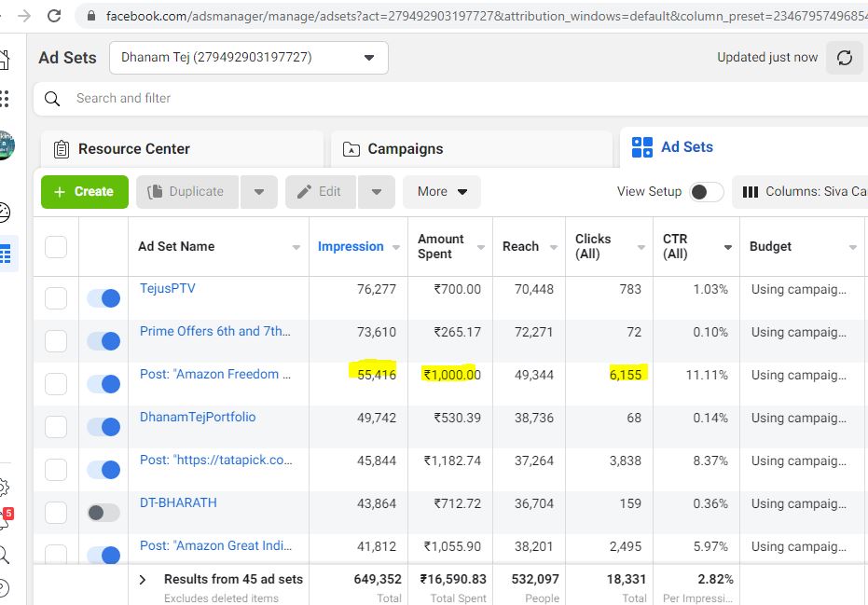This screenshot has width=868, height=605.
Task: Refresh ad data with circular arrows button
Action: click(x=844, y=58)
